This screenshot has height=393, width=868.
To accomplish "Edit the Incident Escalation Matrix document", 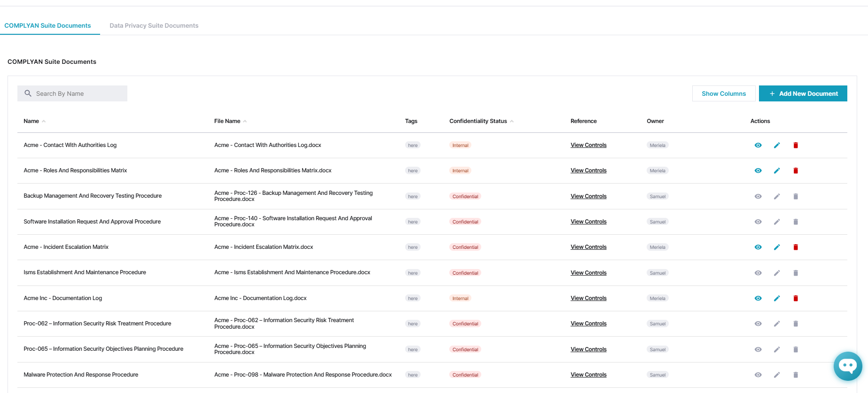I will pos(777,247).
